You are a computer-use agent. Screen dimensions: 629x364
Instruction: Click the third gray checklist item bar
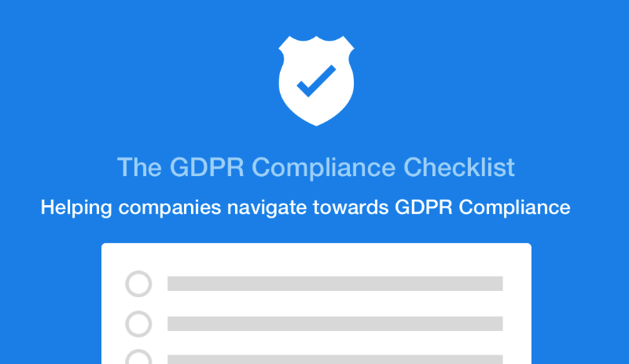point(335,359)
